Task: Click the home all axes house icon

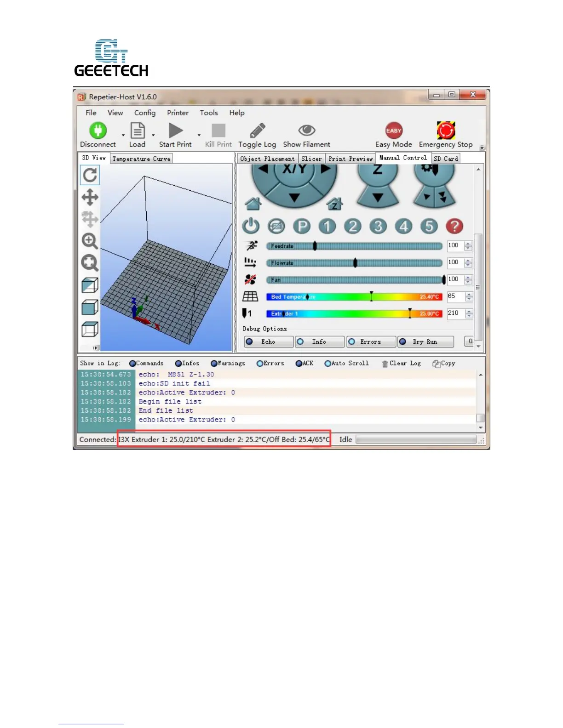Action: tap(253, 203)
